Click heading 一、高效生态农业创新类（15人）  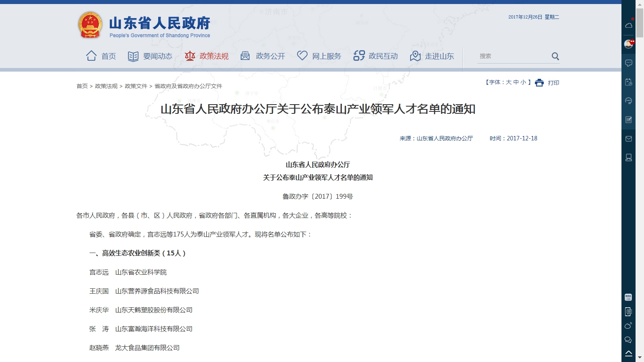point(138,253)
